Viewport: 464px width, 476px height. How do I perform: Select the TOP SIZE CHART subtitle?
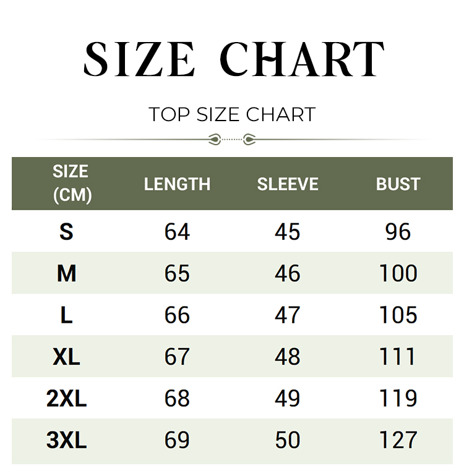point(232,114)
